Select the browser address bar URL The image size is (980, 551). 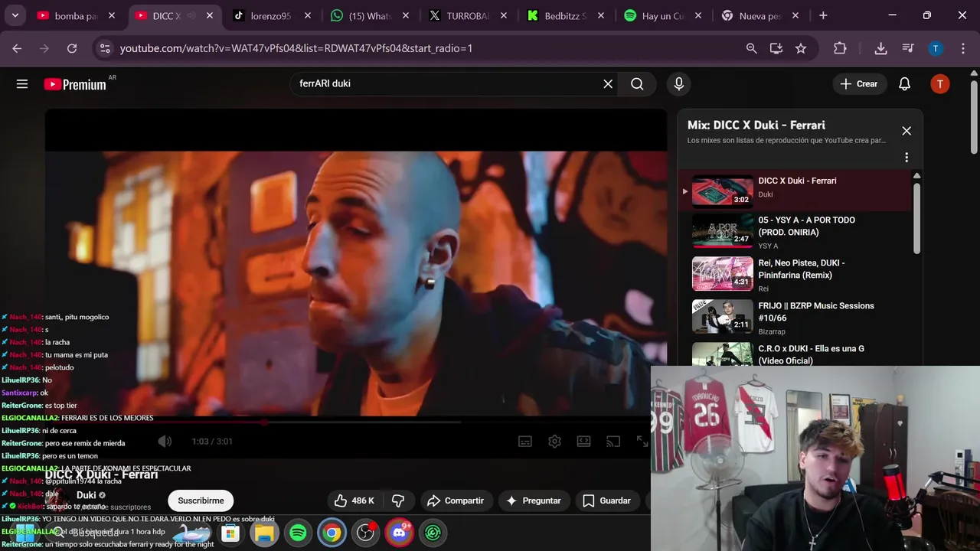tap(296, 48)
